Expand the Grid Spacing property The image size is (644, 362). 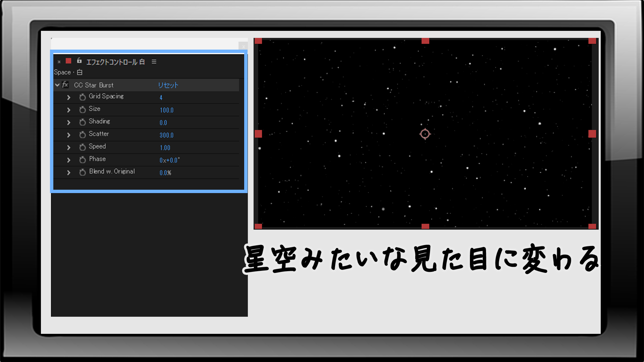tap(69, 98)
